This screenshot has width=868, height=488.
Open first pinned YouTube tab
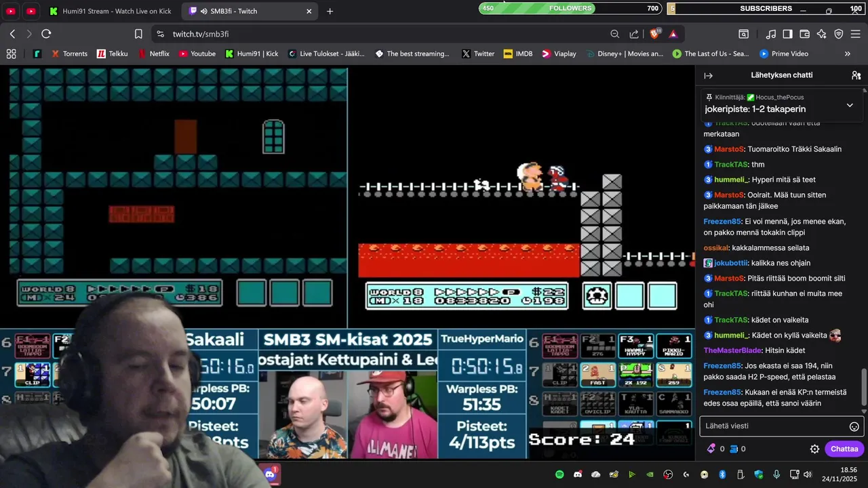[12, 11]
